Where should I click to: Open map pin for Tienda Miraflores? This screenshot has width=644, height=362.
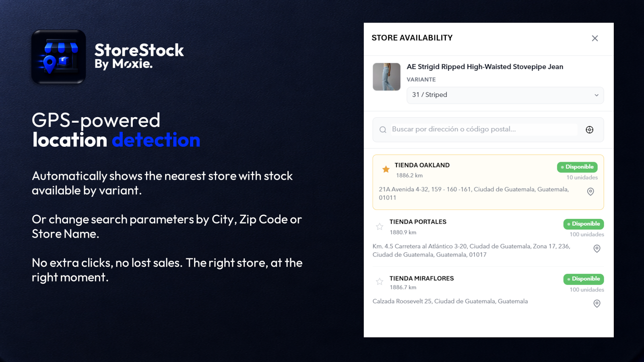[x=597, y=304]
